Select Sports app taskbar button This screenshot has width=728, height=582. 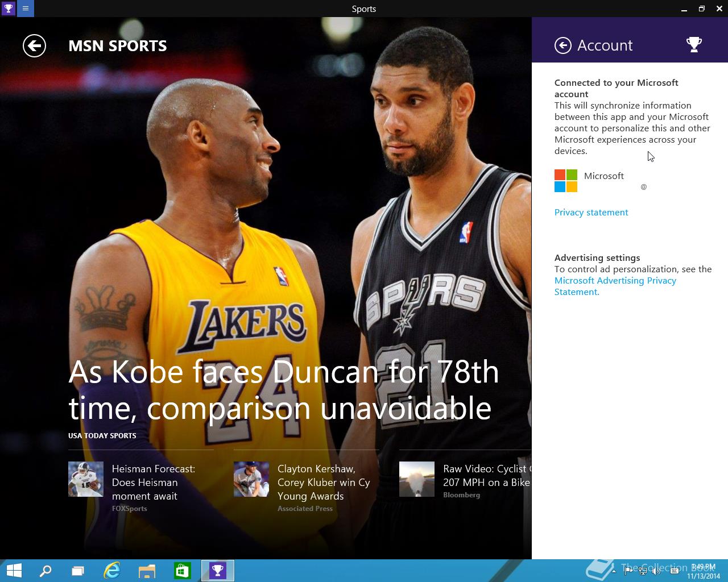tap(218, 571)
